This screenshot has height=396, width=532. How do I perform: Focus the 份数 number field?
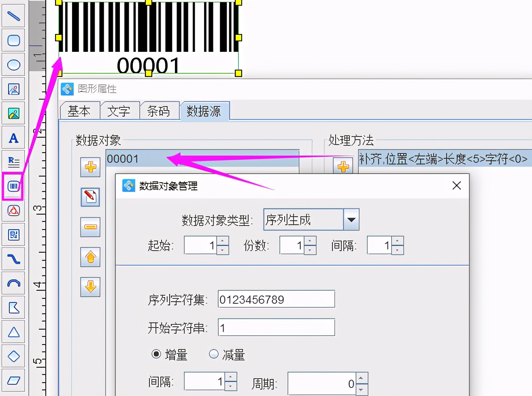(x=292, y=245)
